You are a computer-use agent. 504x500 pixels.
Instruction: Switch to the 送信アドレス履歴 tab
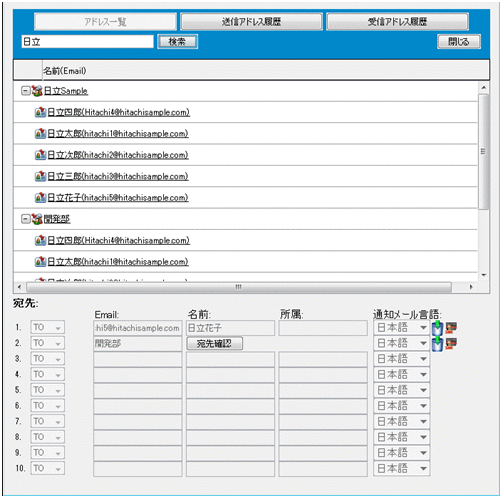point(251,22)
